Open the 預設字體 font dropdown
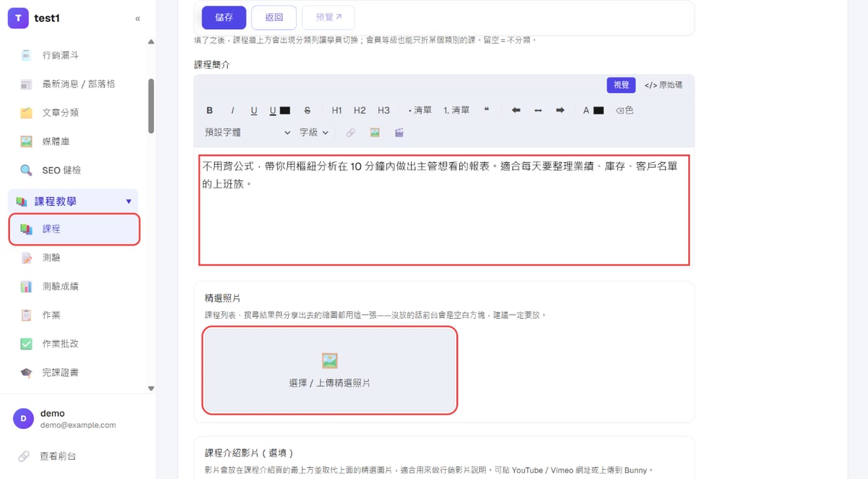The height and width of the screenshot is (479, 868). pos(248,133)
